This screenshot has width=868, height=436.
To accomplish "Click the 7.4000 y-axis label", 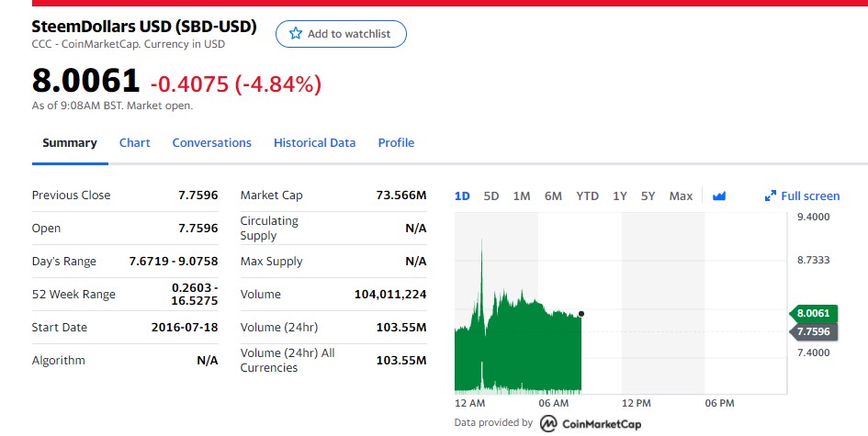I will coord(813,352).
